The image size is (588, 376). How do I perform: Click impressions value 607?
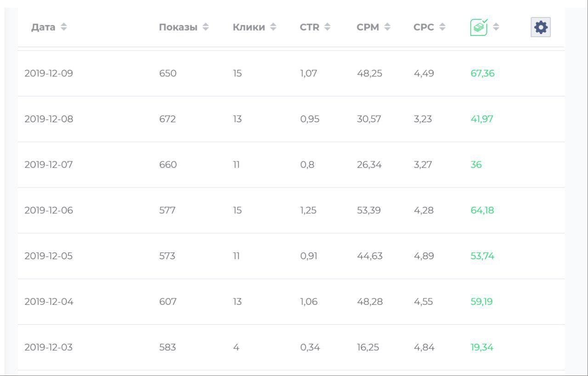(168, 302)
